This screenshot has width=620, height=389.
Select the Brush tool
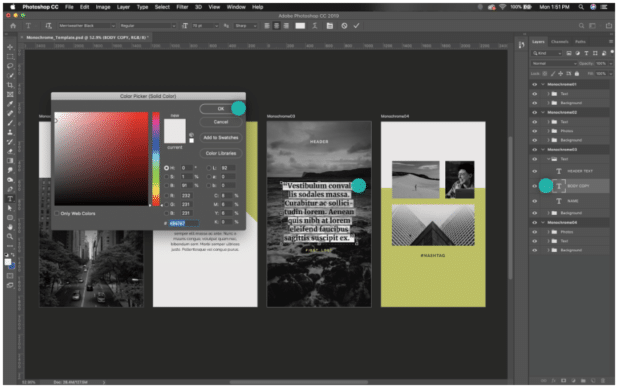(x=10, y=123)
